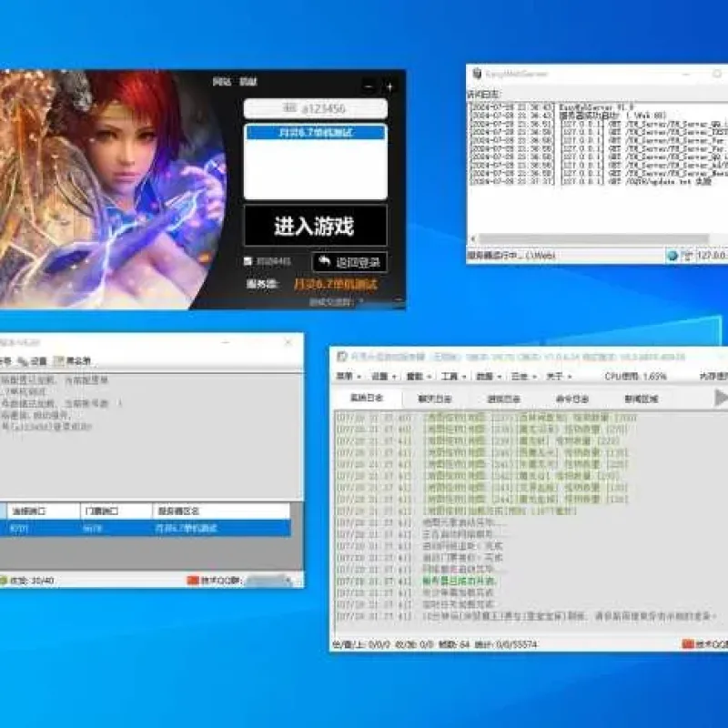
Task: Switch to the fourth log tab in game server
Action: [572, 399]
